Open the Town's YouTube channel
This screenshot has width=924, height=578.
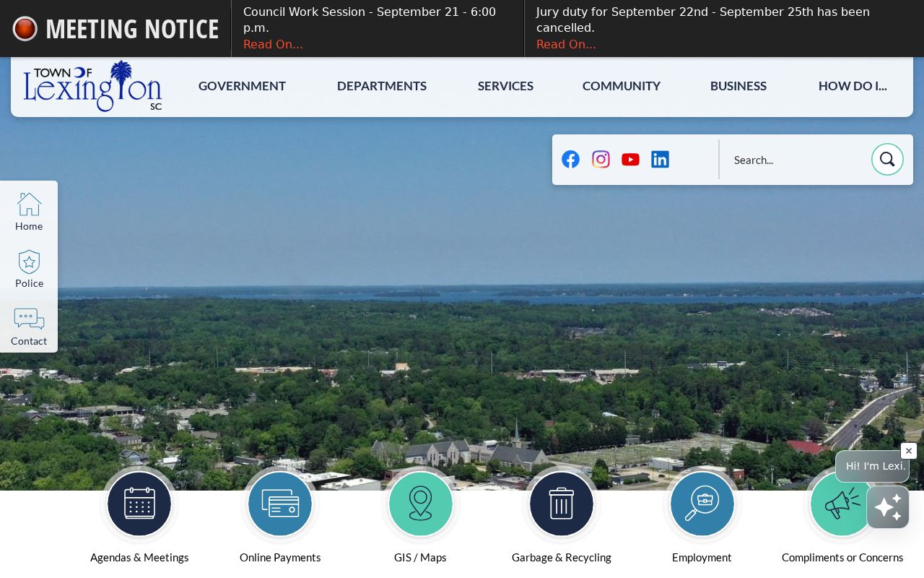tap(630, 160)
